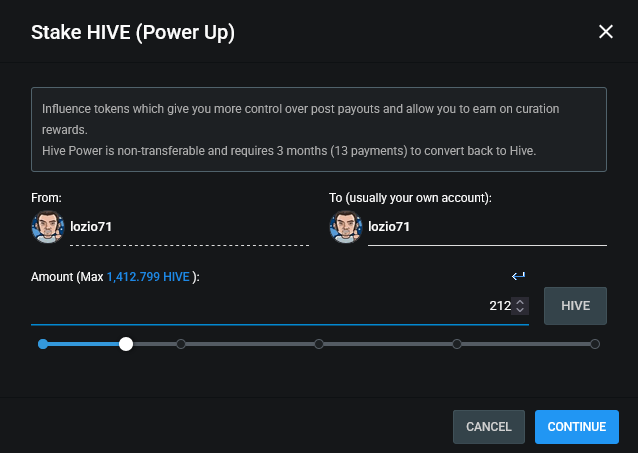Increase amount with the up stepper arrow

click(x=520, y=302)
